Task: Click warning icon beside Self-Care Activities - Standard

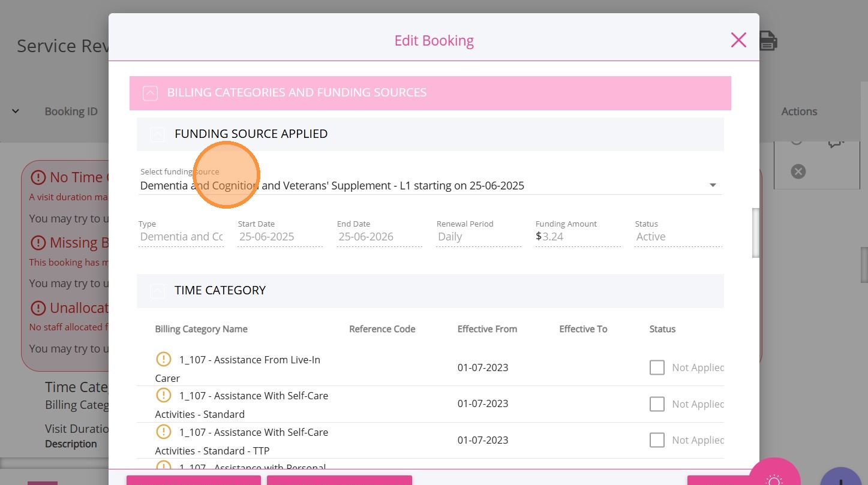Action: point(164,395)
